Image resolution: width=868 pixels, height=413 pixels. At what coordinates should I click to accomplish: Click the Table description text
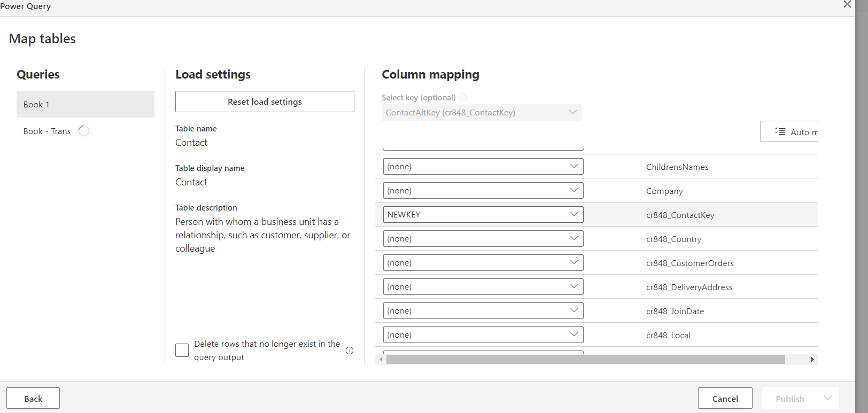(263, 235)
